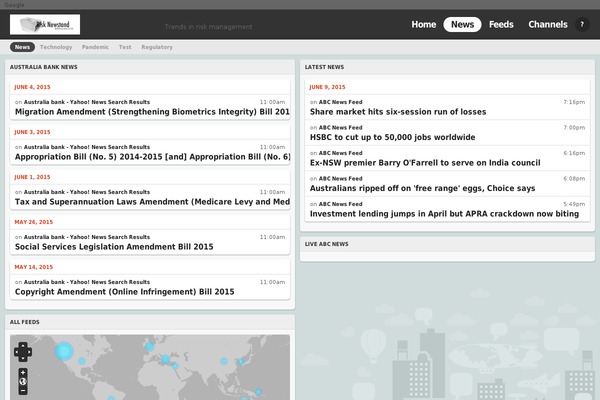Screen dimensions: 600x400
Task: Open Investment lending jumps in April article
Action: pos(444,214)
